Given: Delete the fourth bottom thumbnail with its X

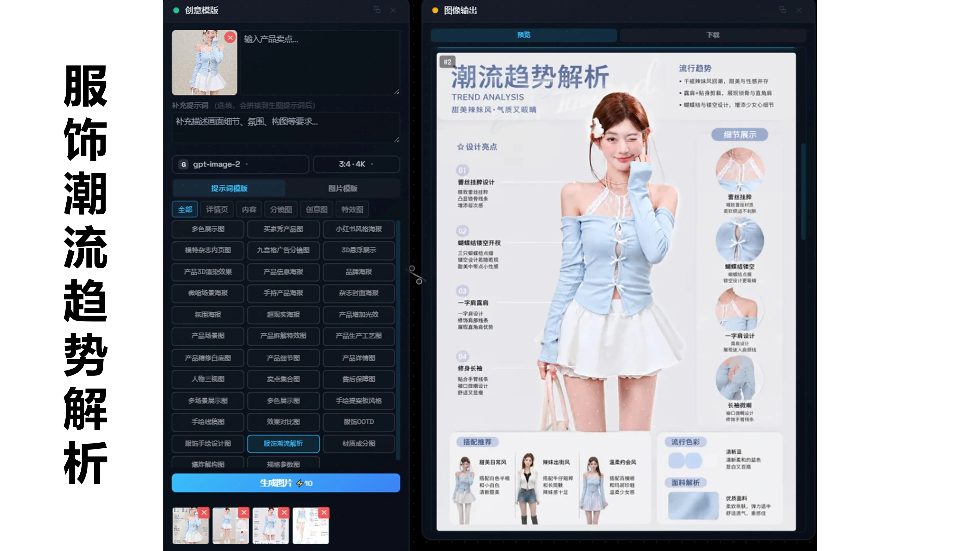Looking at the screenshot, I should [x=324, y=512].
